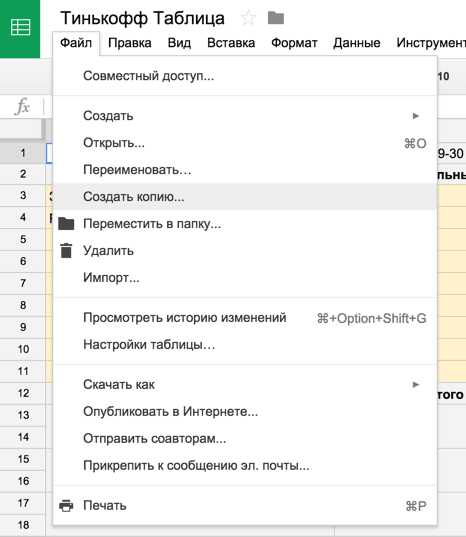Choose Переместить в папку... option
This screenshot has height=537, width=466.
[x=245, y=224]
